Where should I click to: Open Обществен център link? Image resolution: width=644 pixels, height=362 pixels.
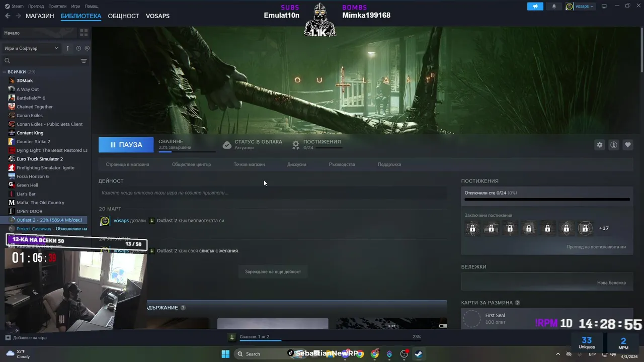191,164
